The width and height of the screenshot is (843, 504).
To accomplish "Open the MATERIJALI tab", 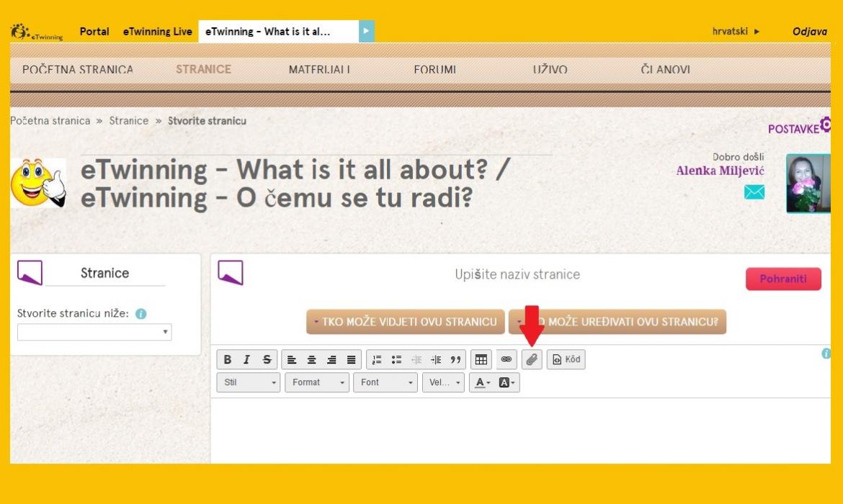I will coord(319,70).
